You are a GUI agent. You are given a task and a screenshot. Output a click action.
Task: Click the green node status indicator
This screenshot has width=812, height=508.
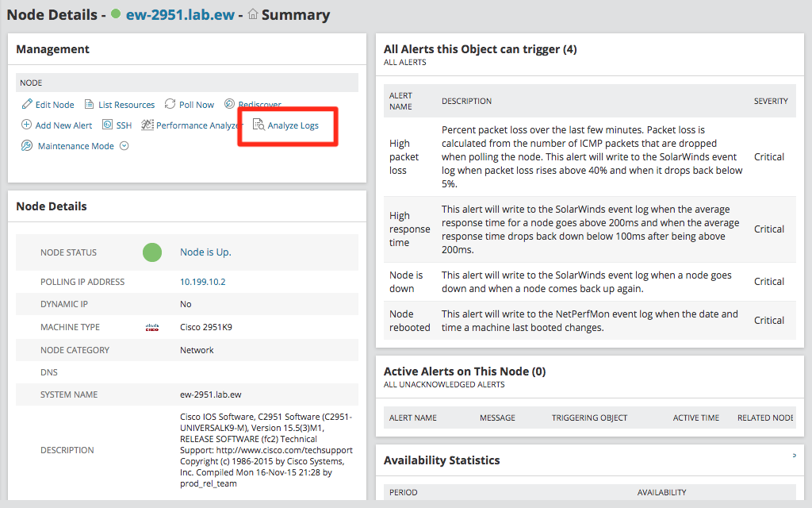point(152,252)
